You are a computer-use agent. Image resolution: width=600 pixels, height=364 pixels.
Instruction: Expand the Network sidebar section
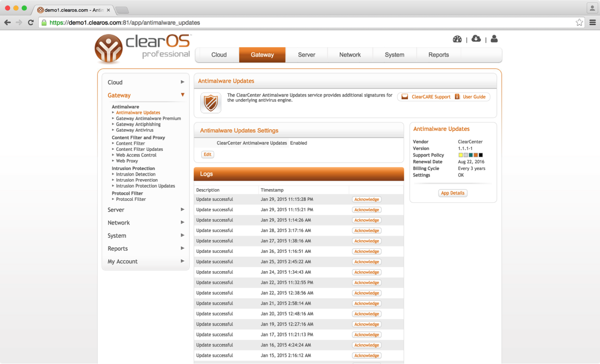(146, 223)
